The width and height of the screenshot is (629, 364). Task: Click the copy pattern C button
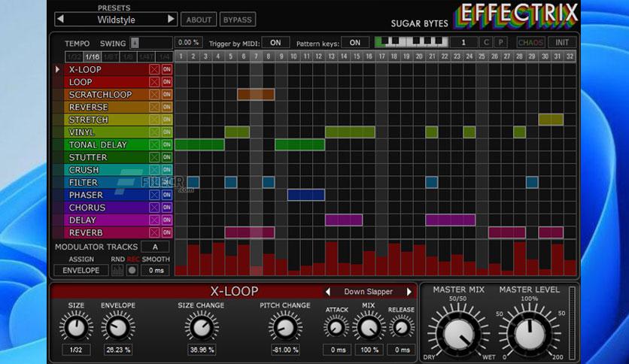[487, 43]
